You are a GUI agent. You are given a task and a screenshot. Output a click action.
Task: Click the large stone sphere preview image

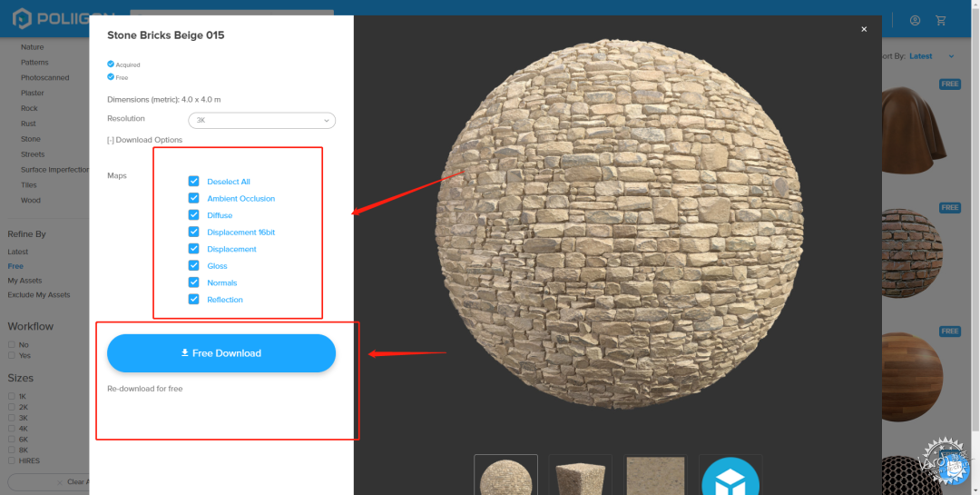(619, 223)
